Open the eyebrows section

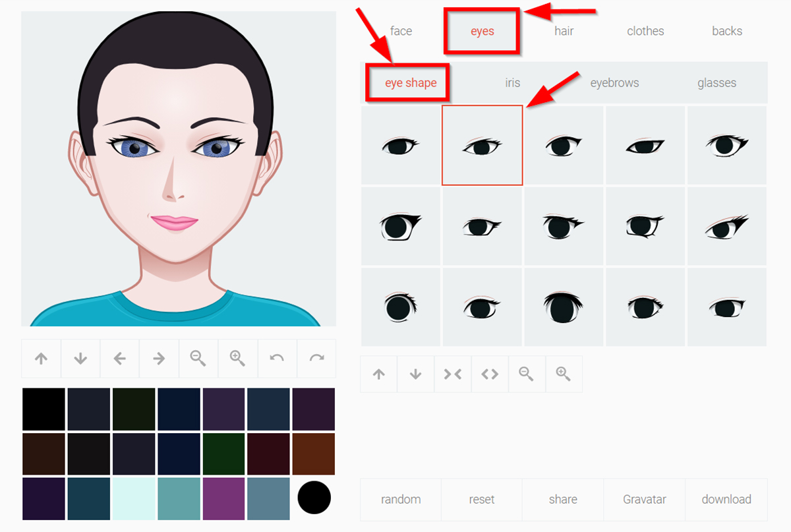[614, 82]
